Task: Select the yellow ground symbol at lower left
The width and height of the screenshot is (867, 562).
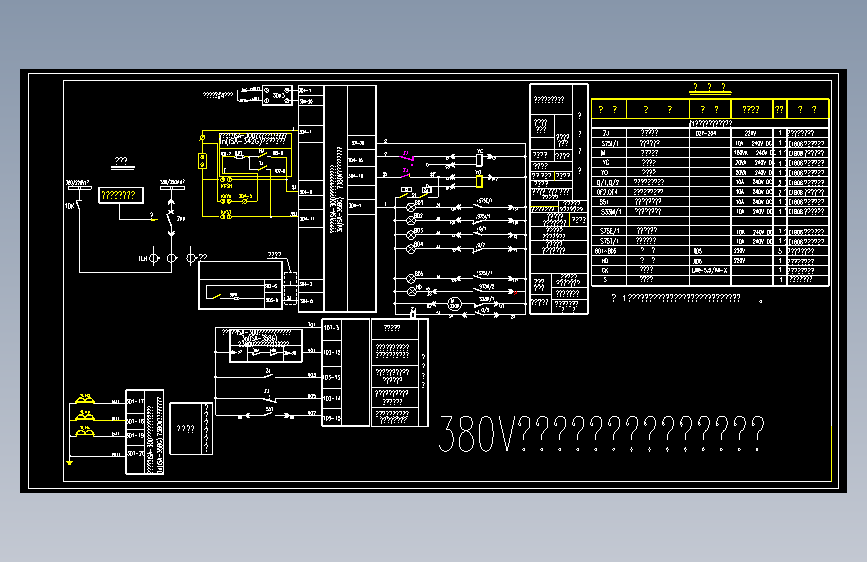Action: pos(70,462)
